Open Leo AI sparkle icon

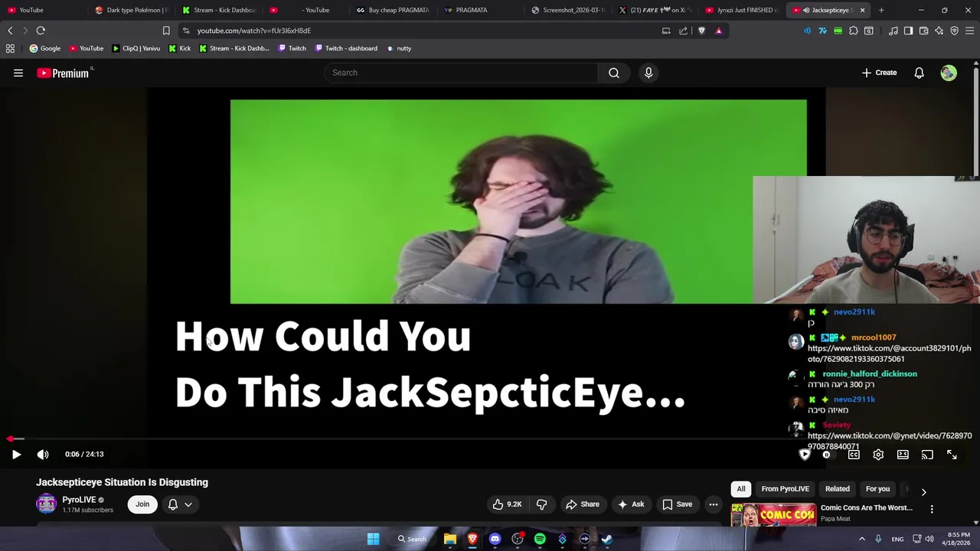(939, 31)
